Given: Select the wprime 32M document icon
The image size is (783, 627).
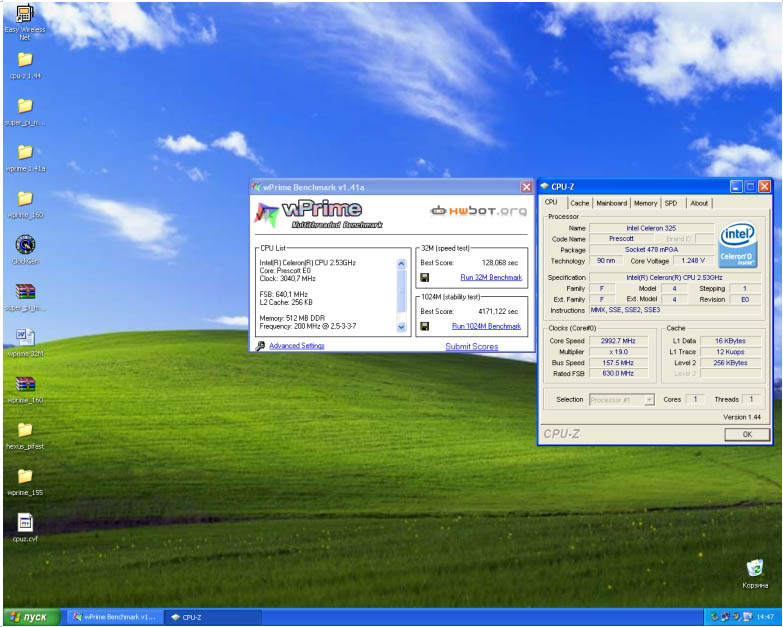Looking at the screenshot, I should 25,343.
